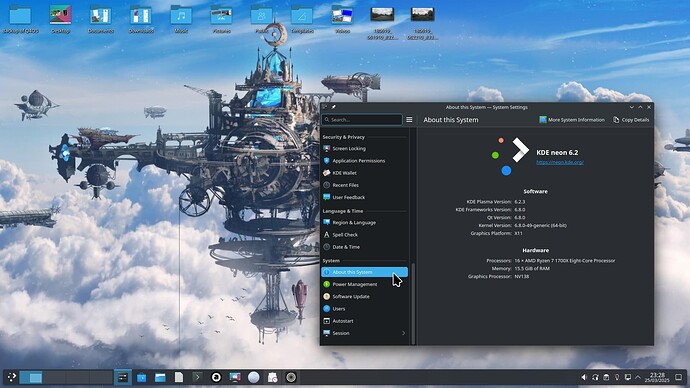Open Autostart settings
Screen dimensions: 690x388
click(x=364, y=321)
